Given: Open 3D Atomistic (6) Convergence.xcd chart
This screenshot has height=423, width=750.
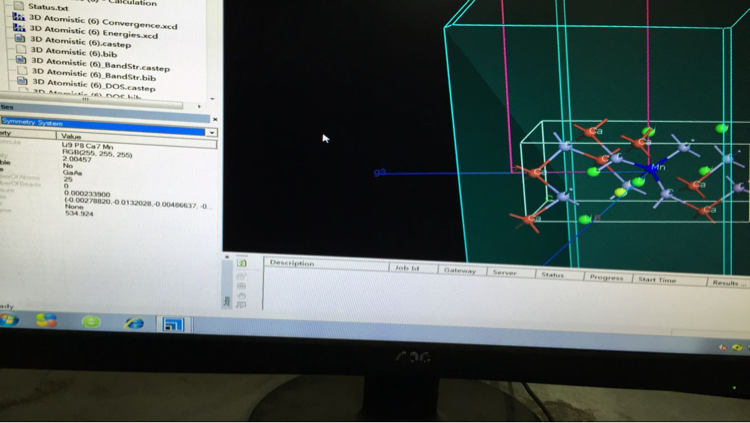Looking at the screenshot, I should point(103,22).
